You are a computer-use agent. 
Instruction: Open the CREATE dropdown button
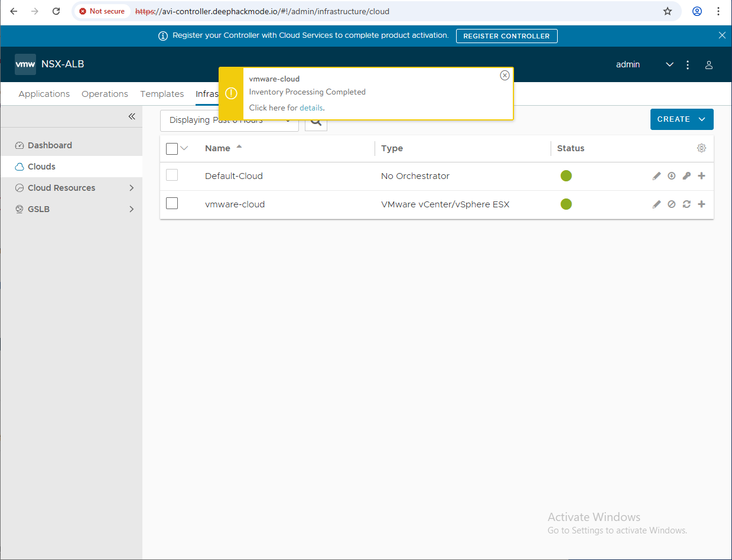click(682, 119)
